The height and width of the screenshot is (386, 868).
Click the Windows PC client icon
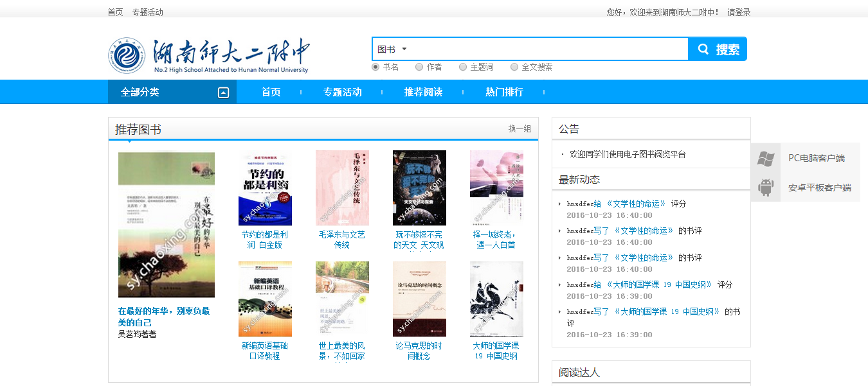click(766, 158)
